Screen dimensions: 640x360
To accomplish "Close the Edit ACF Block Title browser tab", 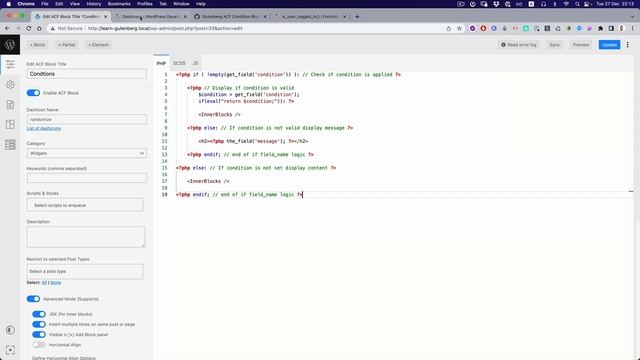I will click(x=105, y=17).
